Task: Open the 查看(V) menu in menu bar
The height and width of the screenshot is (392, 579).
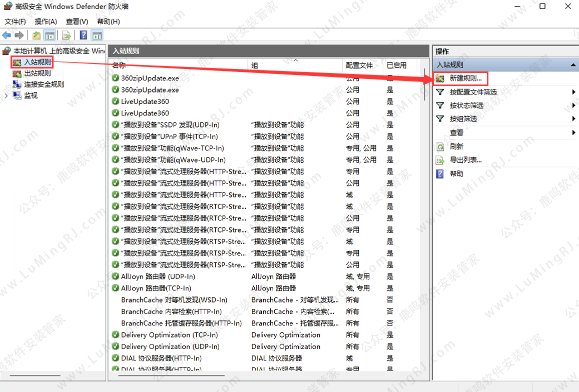Action: (77, 21)
